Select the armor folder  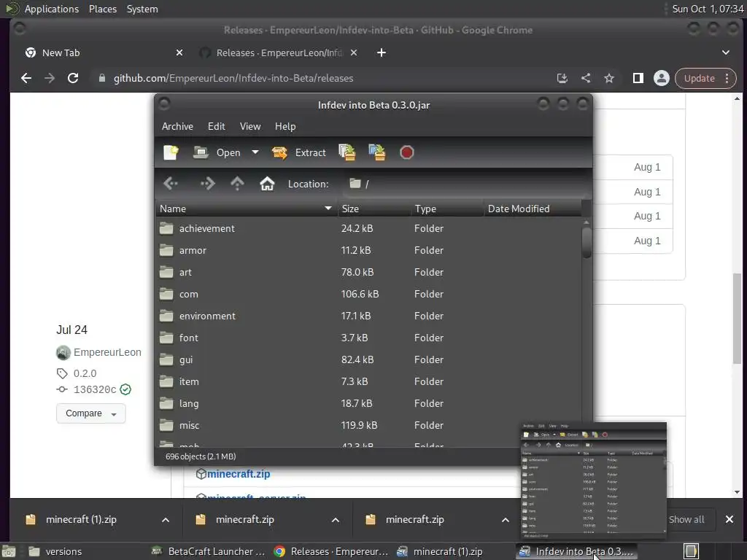pos(368,251)
